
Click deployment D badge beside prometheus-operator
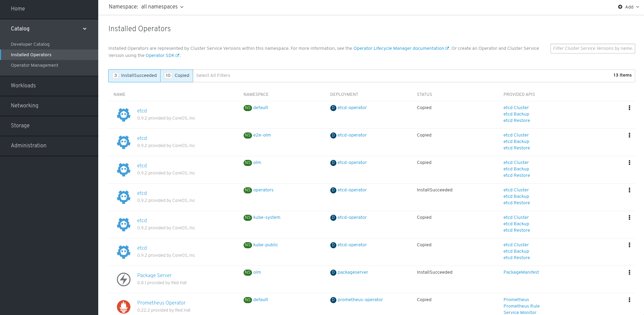tap(333, 300)
